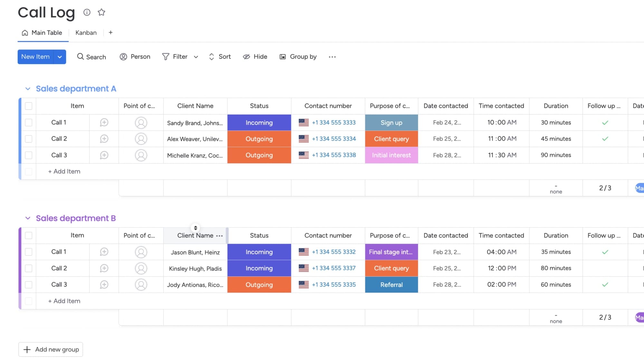Collapse the Sales department A group
The height and width of the screenshot is (362, 644).
click(x=28, y=88)
